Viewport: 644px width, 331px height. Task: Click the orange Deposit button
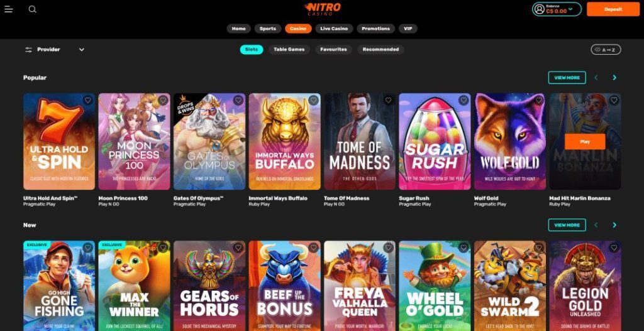point(613,9)
